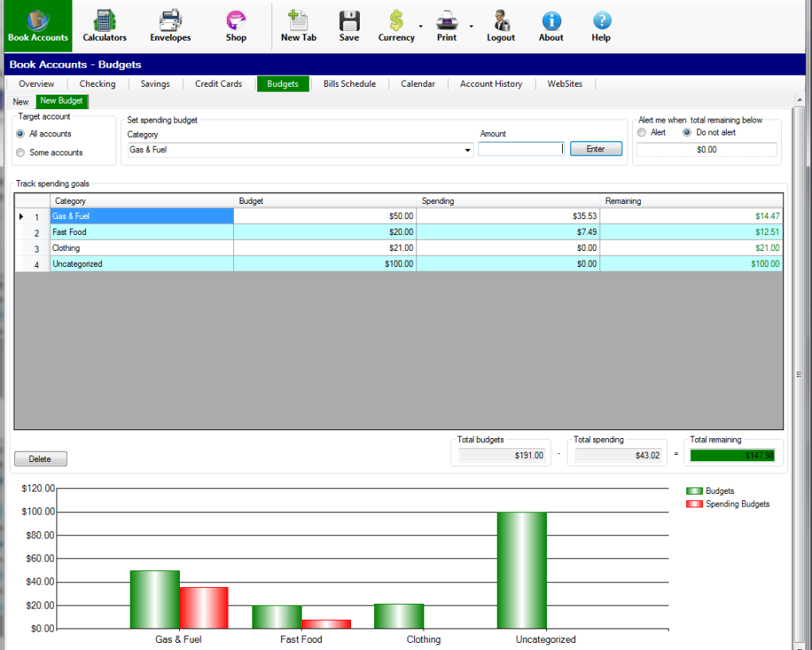Open the Currency dropdown arrow
Image resolution: width=812 pixels, height=650 pixels.
click(x=420, y=26)
